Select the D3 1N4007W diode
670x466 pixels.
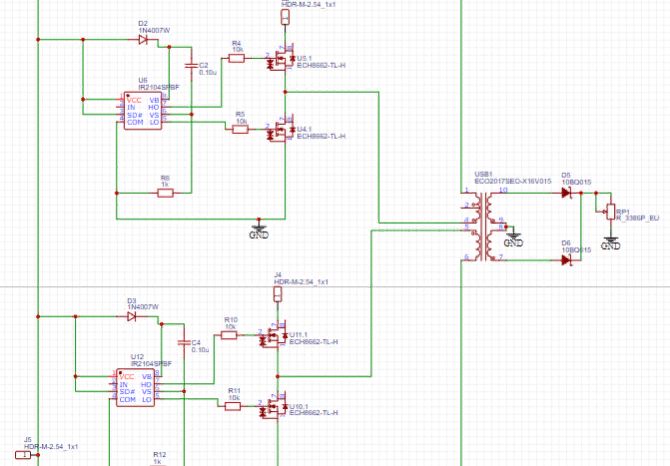131,315
